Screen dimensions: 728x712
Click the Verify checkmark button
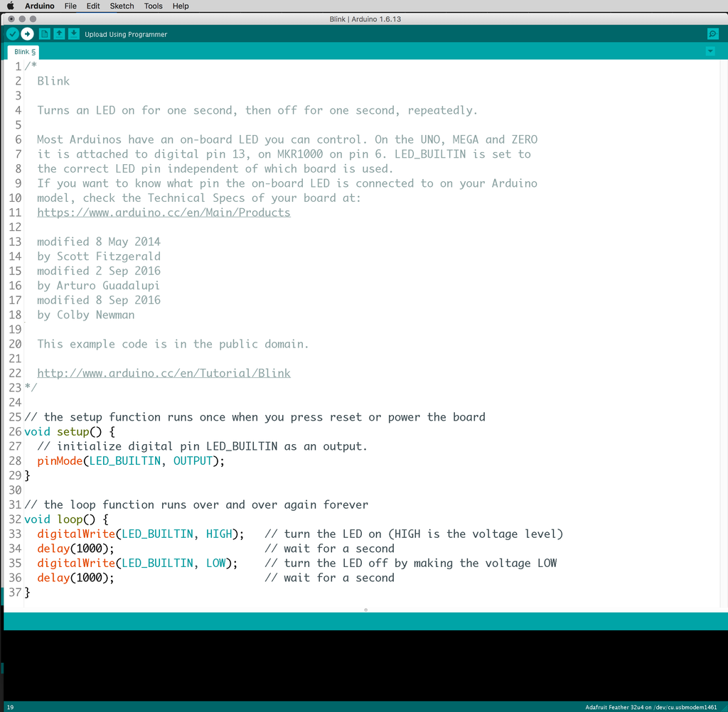[13, 34]
